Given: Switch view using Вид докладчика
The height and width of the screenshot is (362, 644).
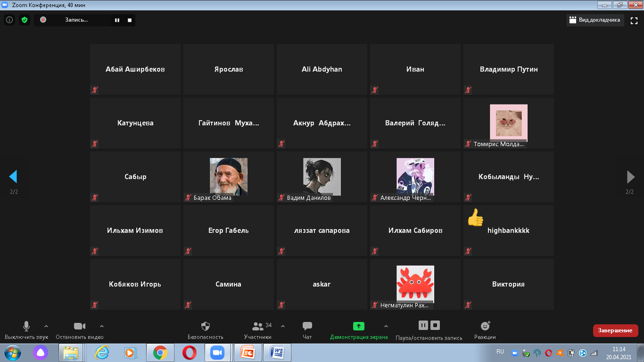Looking at the screenshot, I should click(595, 20).
